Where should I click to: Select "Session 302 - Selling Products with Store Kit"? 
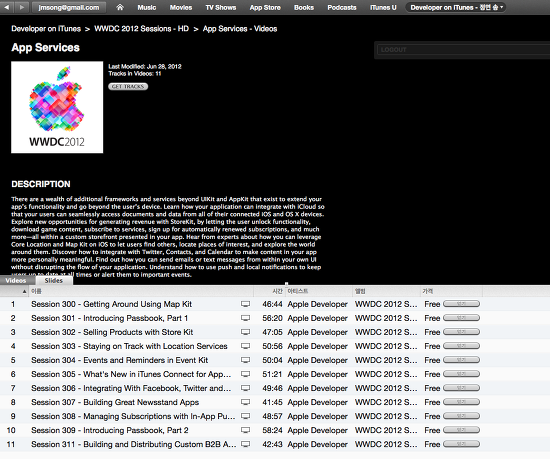112,332
